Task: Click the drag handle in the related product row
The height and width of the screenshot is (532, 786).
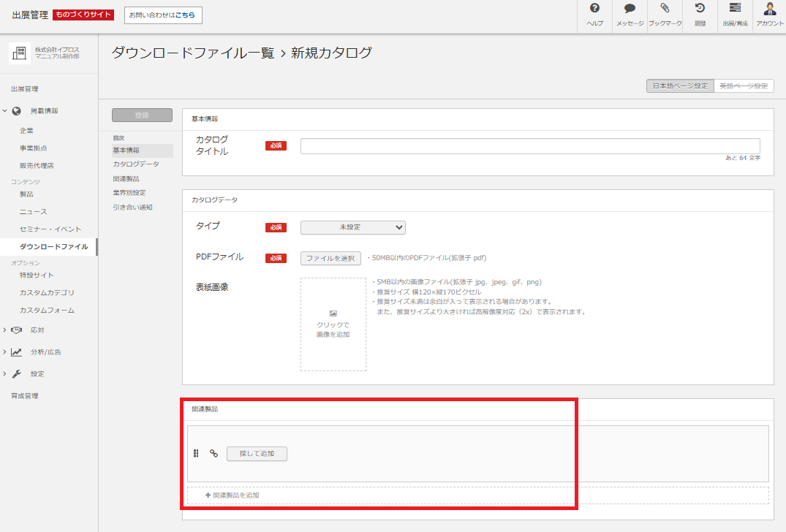Action: coord(195,453)
